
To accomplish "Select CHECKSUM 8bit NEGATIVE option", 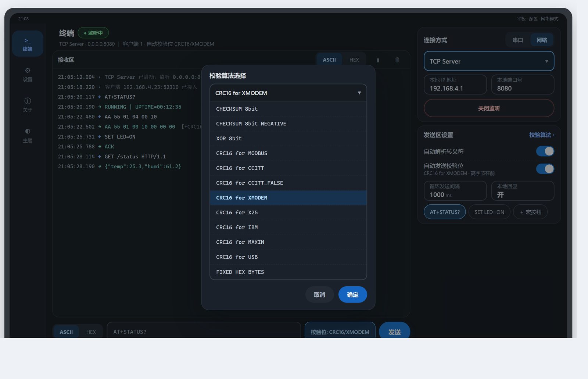I will tap(288, 124).
